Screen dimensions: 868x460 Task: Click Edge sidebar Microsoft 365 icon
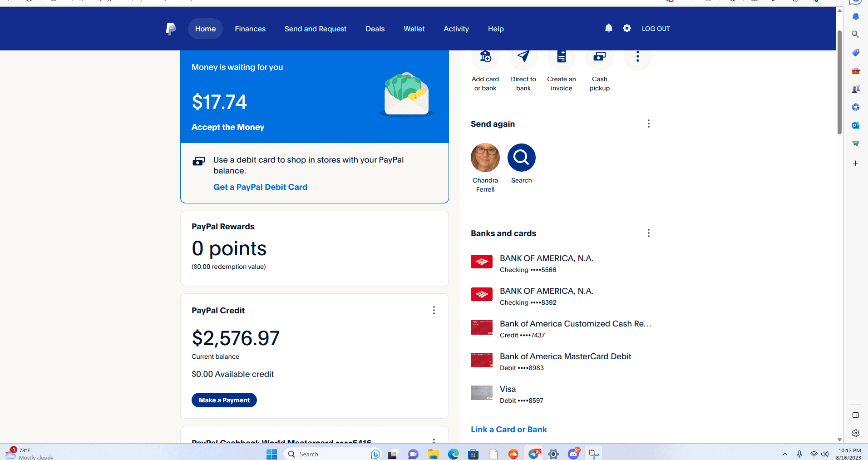pyautogui.click(x=856, y=107)
